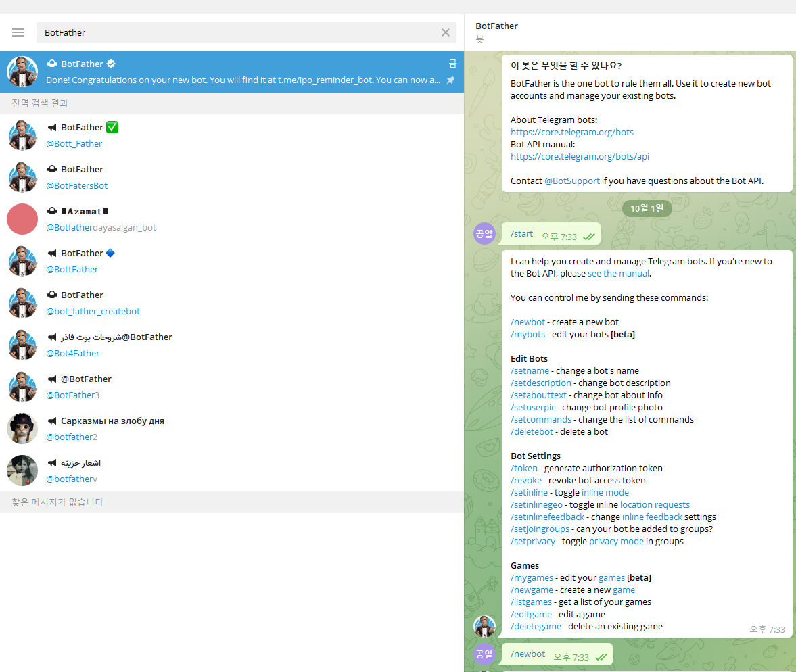Click the avatar of the @botfatherv channel
796x672 pixels.
(x=22, y=471)
